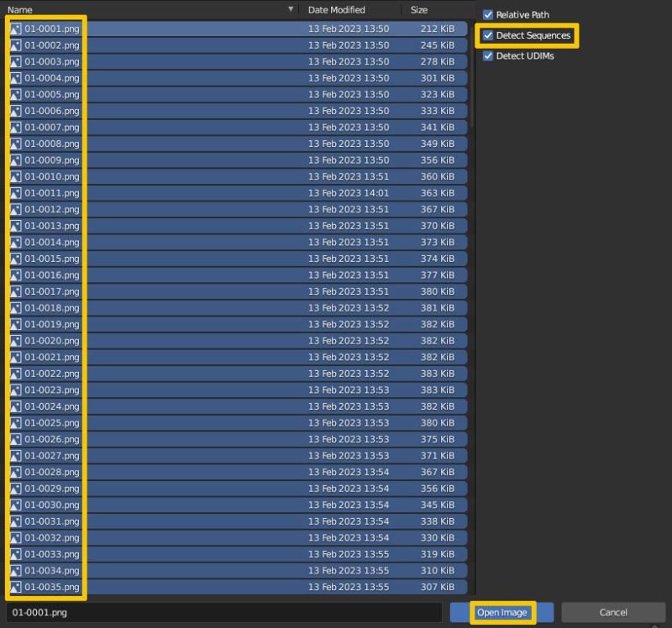Click the image icon of 01-0011.png
The width and height of the screenshot is (672, 628).
pos(15,193)
